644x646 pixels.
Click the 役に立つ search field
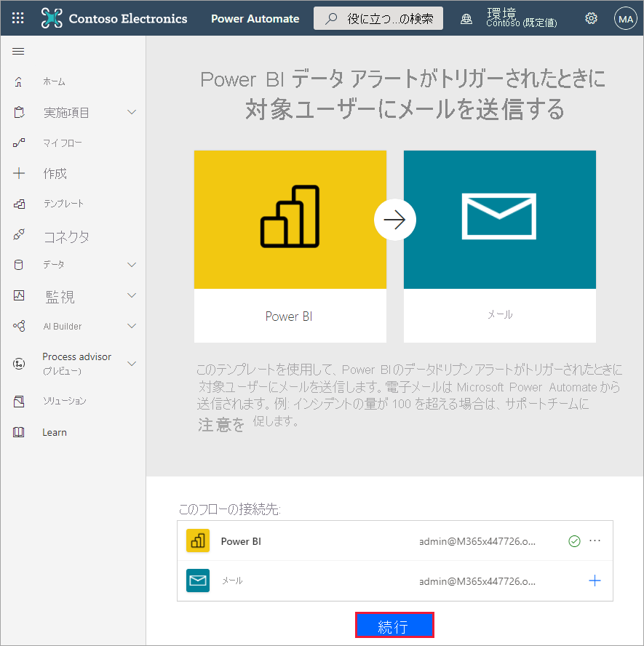(378, 18)
